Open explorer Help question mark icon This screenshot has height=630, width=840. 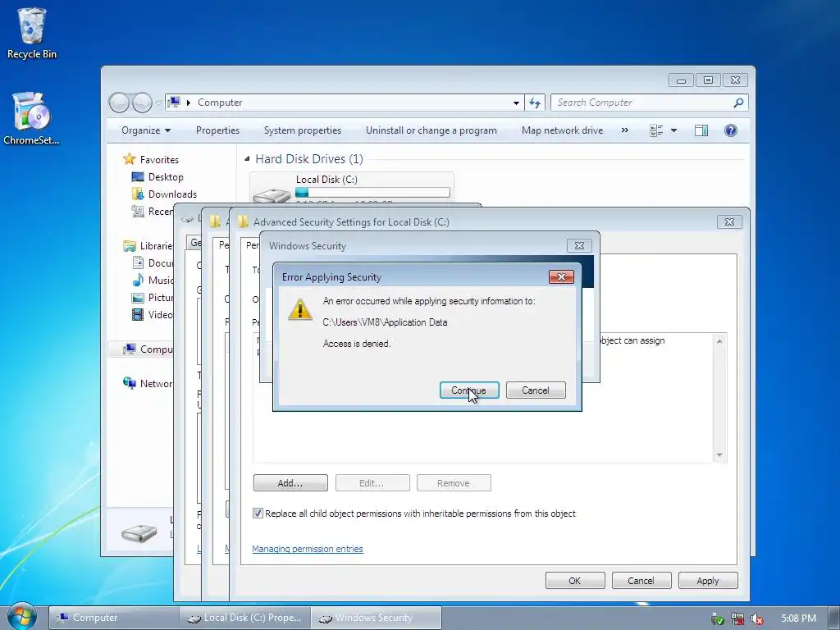coord(731,130)
